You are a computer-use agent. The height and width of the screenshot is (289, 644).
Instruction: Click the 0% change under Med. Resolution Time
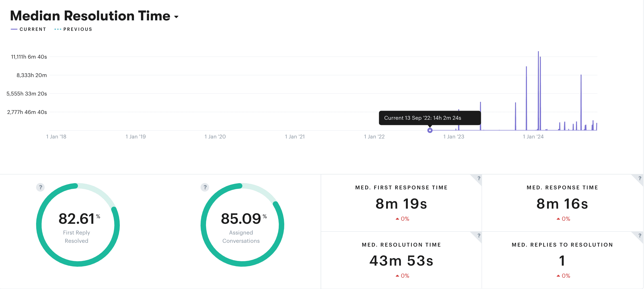click(402, 276)
